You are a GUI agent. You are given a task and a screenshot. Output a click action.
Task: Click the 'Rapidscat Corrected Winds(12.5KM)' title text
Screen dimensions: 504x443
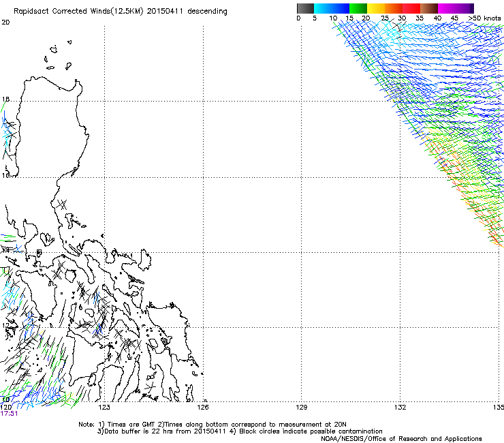[78, 12]
